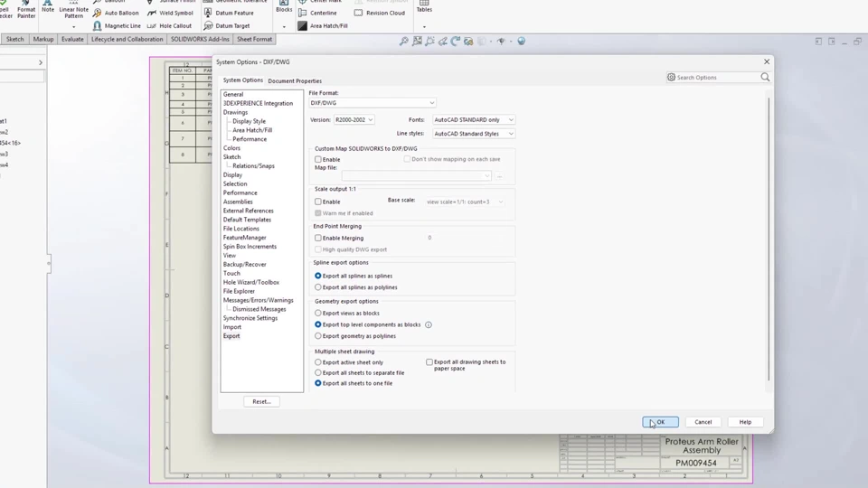Select Export all splines as splines
The width and height of the screenshot is (868, 488).
(x=317, y=276)
